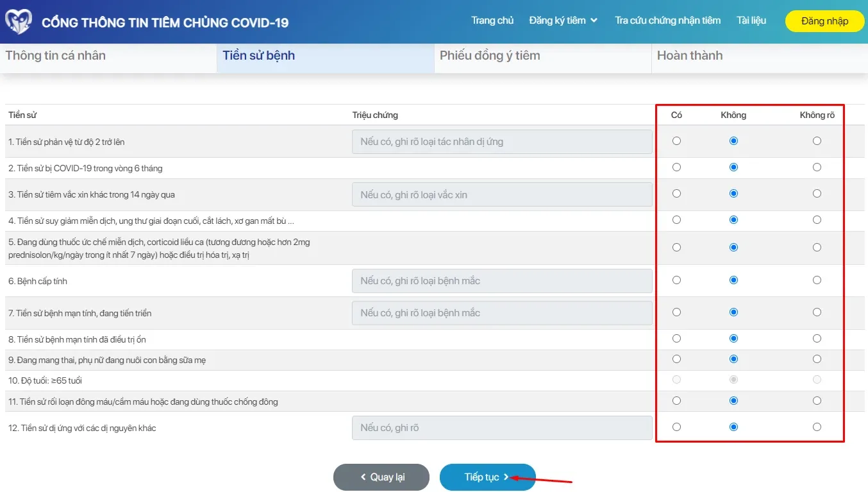The width and height of the screenshot is (868, 492).
Task: Click the Quay lại button
Action: [x=381, y=477]
